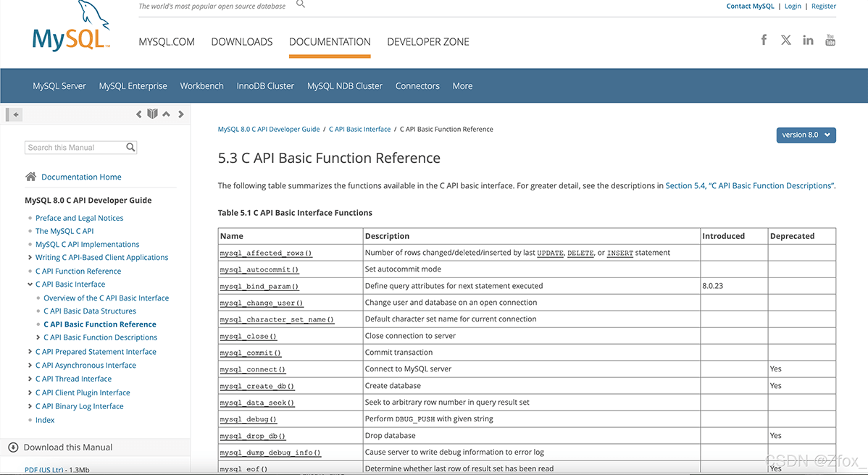Expand C API Binary Log Interface
The height and width of the screenshot is (475, 868).
tap(30, 406)
